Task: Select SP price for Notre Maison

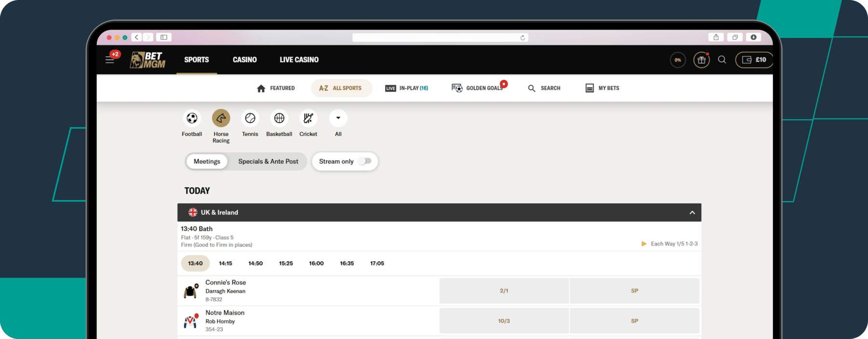Action: coord(635,321)
